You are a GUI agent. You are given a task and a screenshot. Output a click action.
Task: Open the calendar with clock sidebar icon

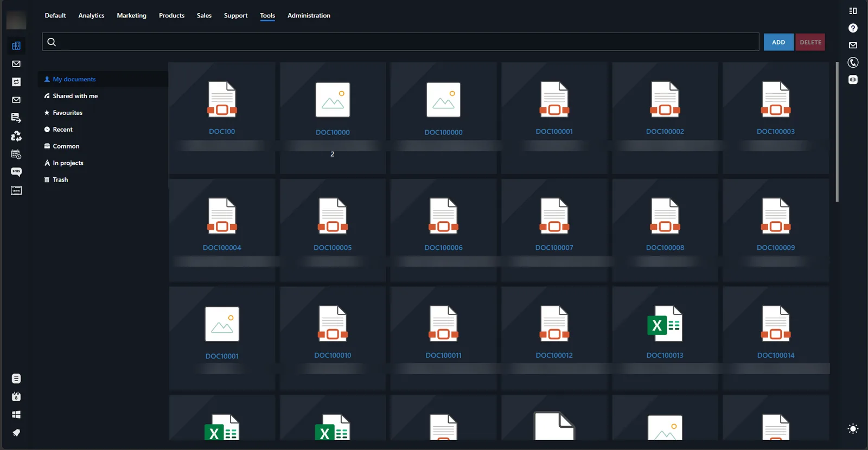[16, 155]
